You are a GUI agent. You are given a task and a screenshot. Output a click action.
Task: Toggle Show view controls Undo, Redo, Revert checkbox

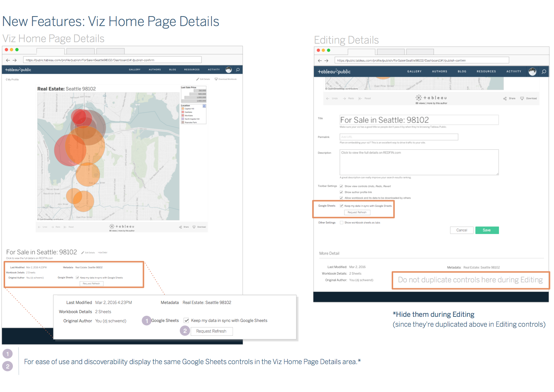click(x=341, y=186)
